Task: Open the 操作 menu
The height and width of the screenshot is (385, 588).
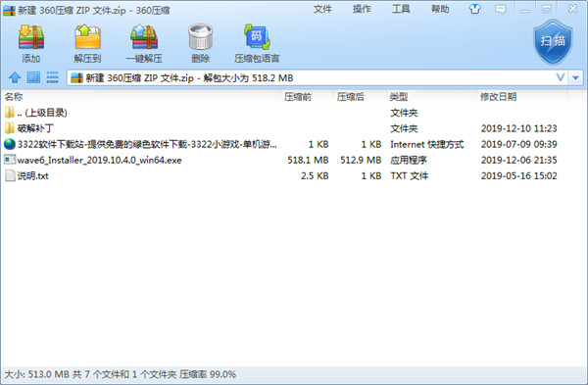Action: 362,9
